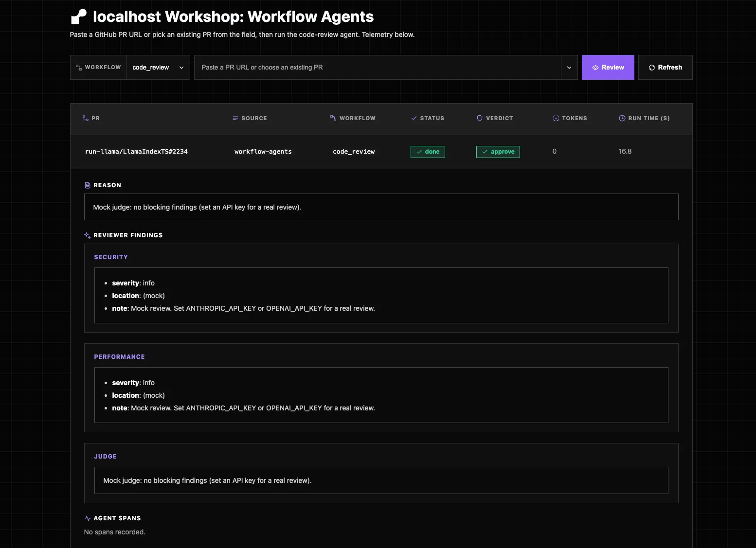Image resolution: width=756 pixels, height=548 pixels.
Task: Click the workflow icon beside WORKFLOW selector label
Action: coord(79,68)
